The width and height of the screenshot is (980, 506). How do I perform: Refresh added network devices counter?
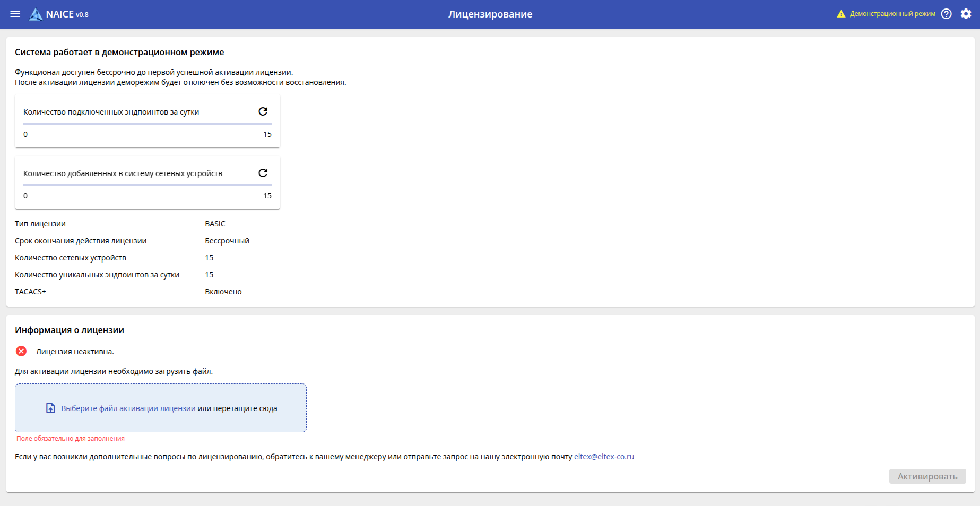click(x=263, y=173)
